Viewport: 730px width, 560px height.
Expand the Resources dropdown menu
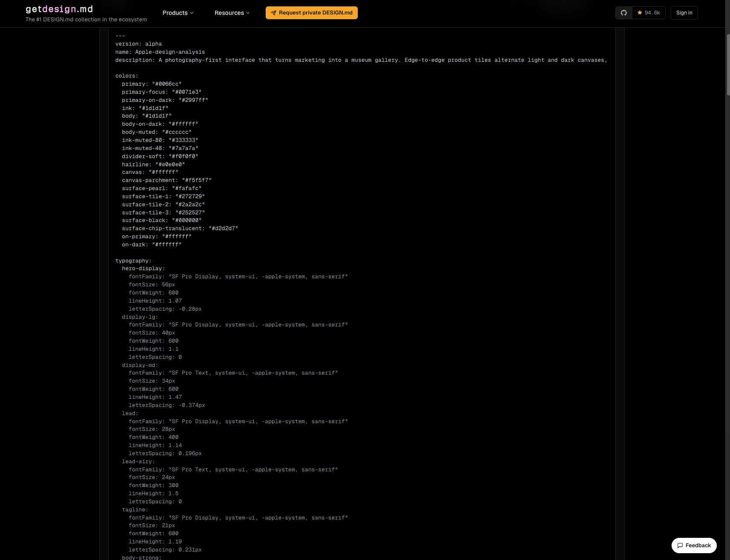pyautogui.click(x=232, y=13)
